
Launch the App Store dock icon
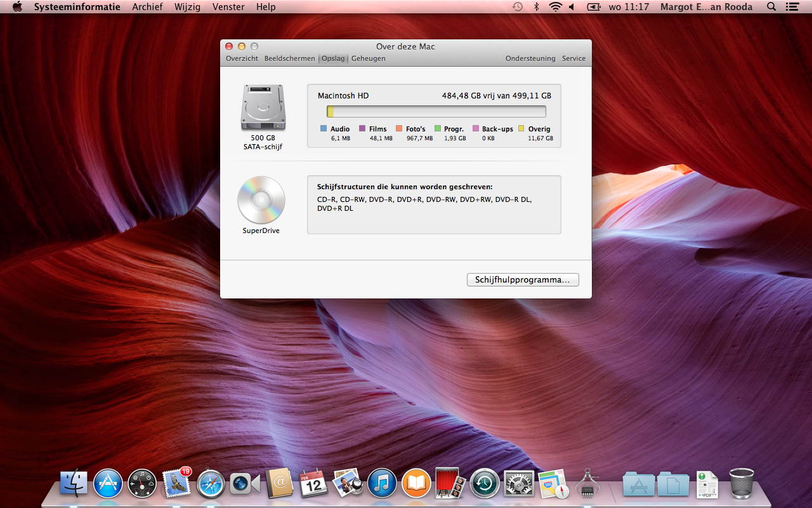coord(108,484)
